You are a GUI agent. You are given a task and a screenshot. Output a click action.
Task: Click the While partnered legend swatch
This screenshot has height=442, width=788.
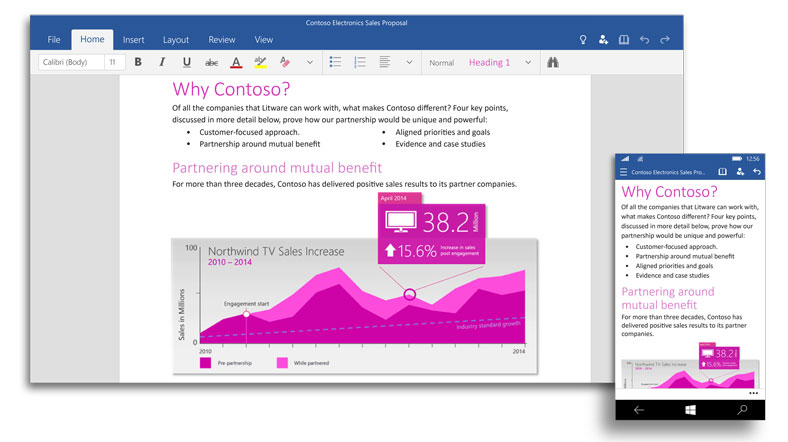pos(282,363)
